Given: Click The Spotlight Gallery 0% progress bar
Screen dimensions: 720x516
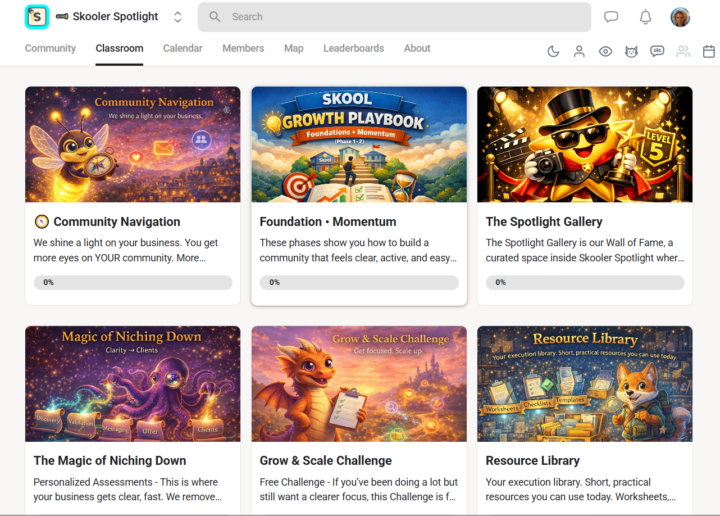Looking at the screenshot, I should pyautogui.click(x=585, y=282).
